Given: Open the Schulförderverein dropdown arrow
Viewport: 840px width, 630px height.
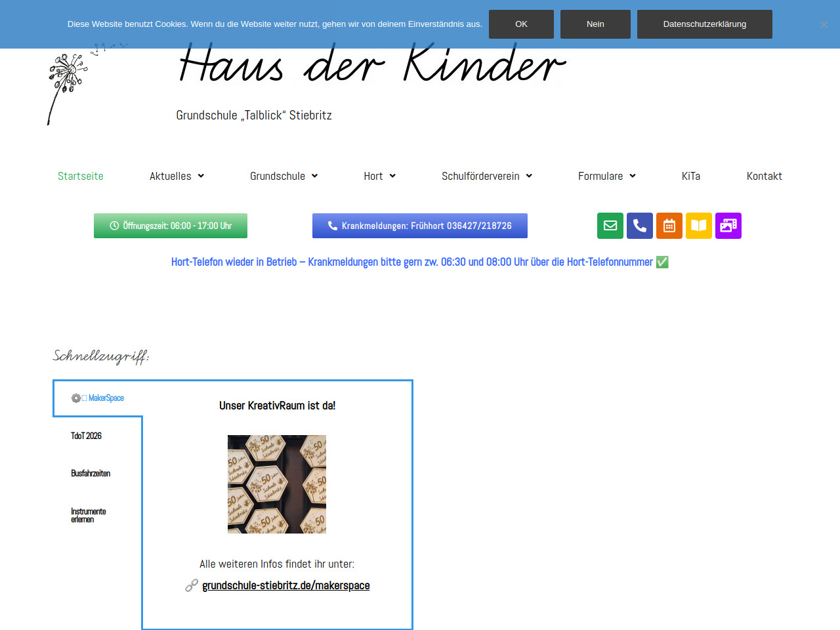Looking at the screenshot, I should [x=529, y=176].
